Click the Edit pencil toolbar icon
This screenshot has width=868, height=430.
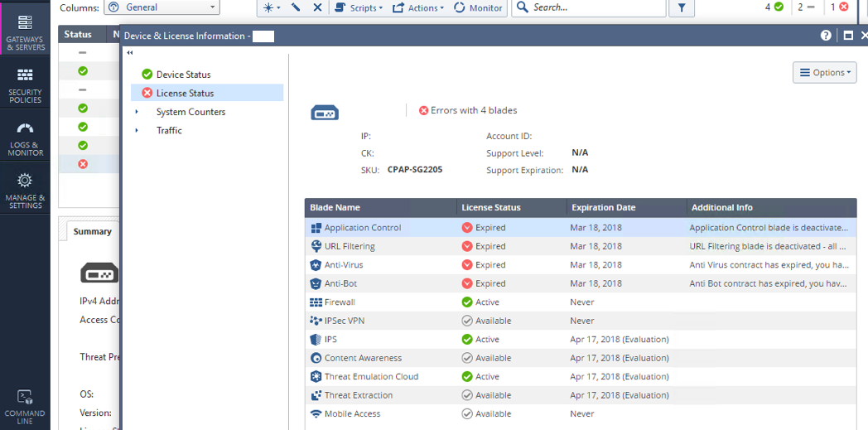pos(296,7)
